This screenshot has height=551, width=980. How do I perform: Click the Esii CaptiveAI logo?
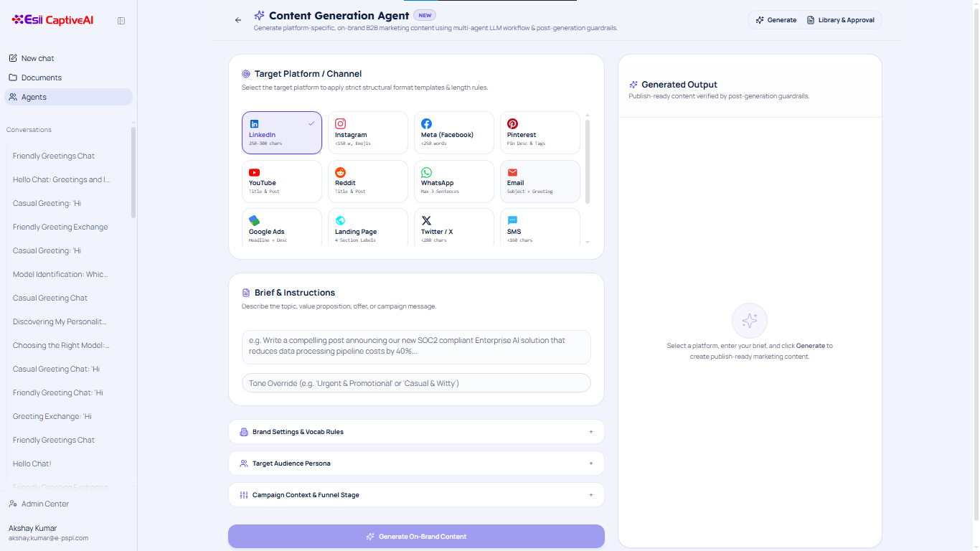52,20
